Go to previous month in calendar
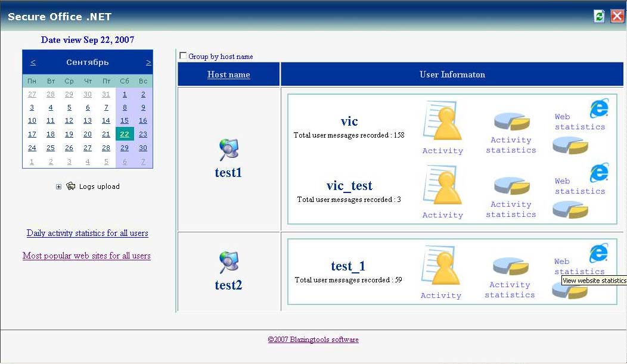This screenshot has width=627, height=364. pos(33,63)
